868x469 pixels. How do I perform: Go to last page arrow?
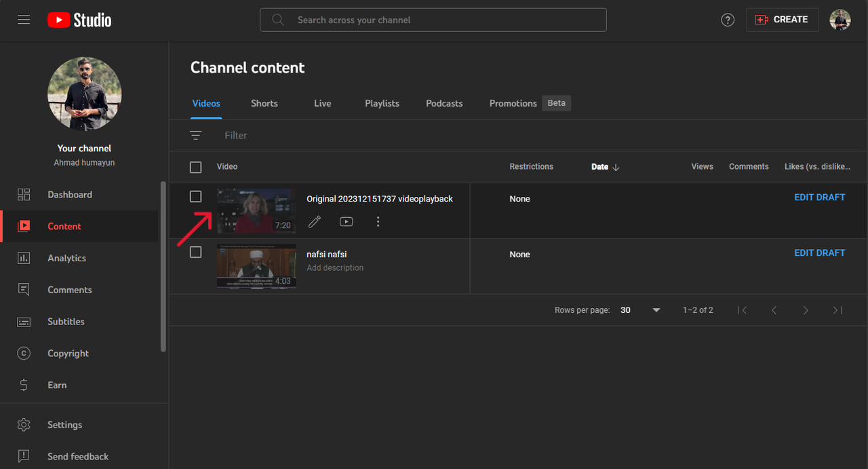coord(837,310)
